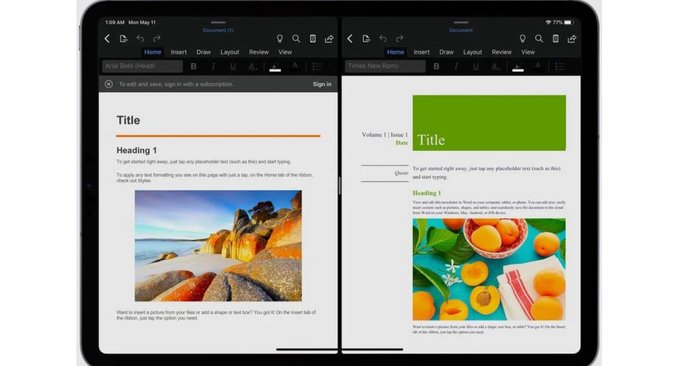Choose font color in left window ribbon
The image size is (700, 366).
click(295, 66)
